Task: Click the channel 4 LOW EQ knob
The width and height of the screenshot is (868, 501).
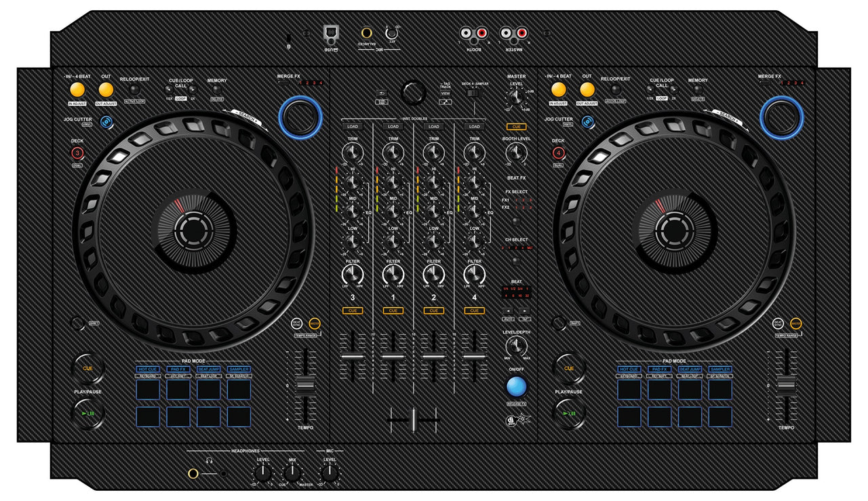Action: point(474,241)
